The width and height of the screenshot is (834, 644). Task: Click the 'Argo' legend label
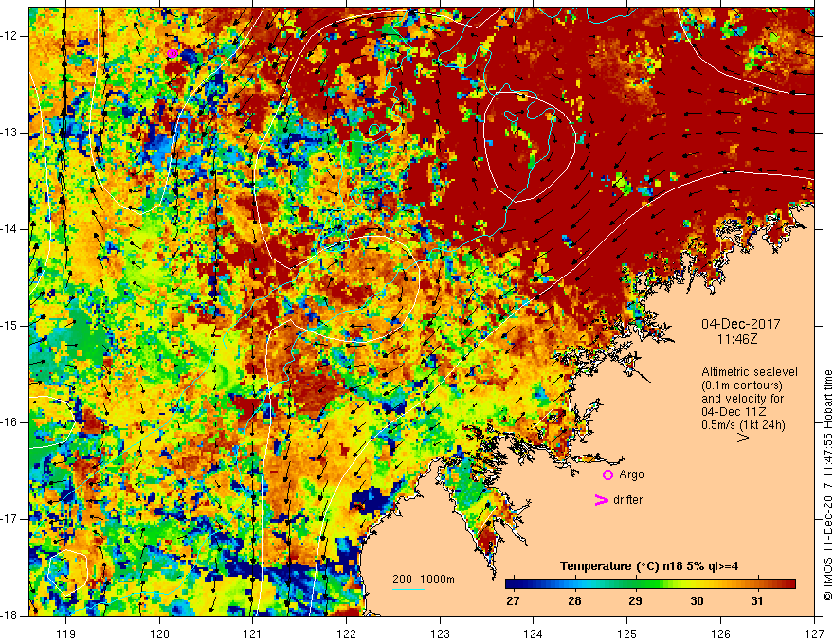(631, 474)
